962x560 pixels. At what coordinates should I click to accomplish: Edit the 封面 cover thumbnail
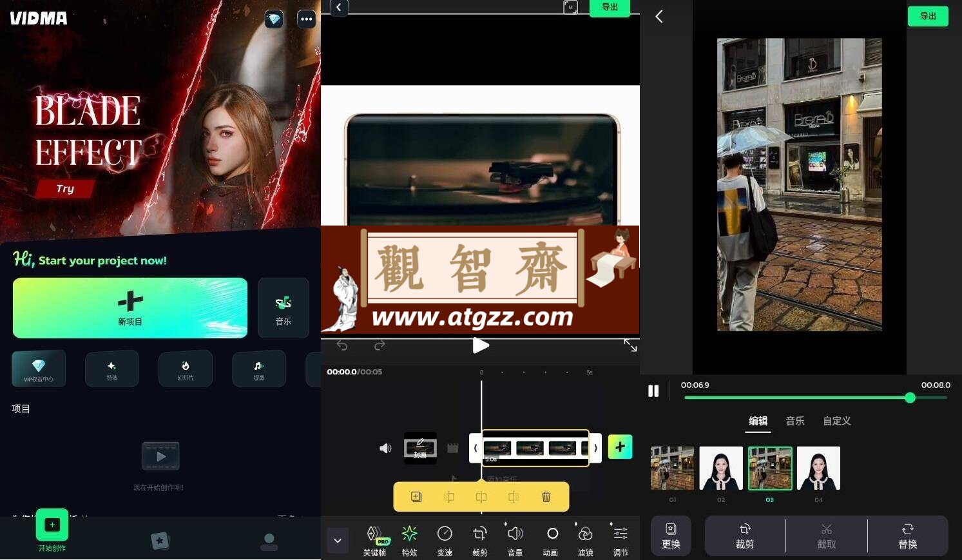pyautogui.click(x=420, y=448)
